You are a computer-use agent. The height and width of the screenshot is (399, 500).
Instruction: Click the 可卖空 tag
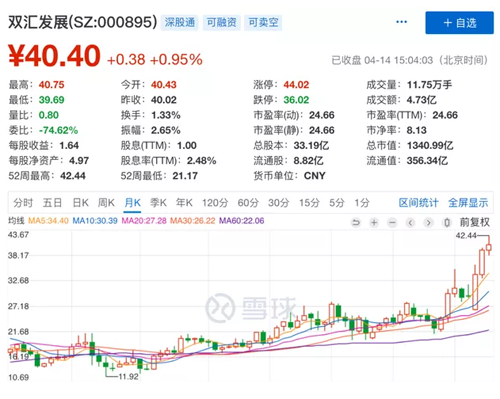[263, 23]
